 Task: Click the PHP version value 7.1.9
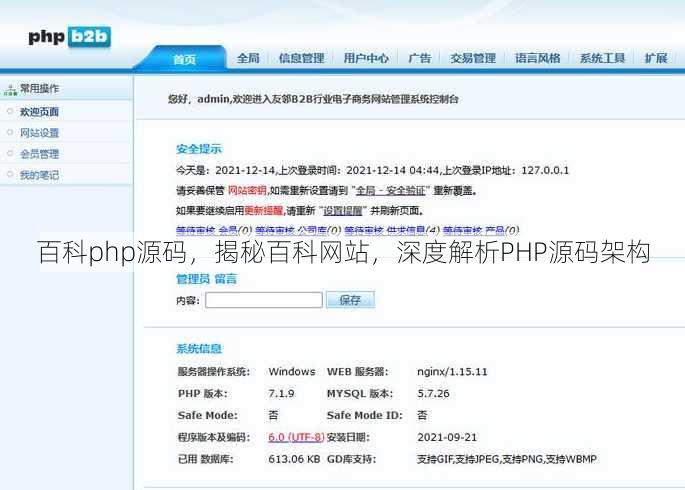click(x=281, y=393)
